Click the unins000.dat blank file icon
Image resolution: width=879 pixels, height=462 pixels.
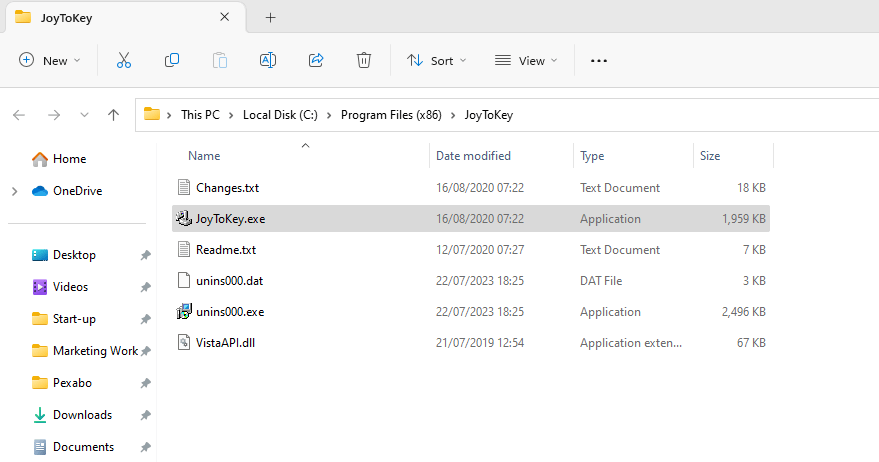184,280
